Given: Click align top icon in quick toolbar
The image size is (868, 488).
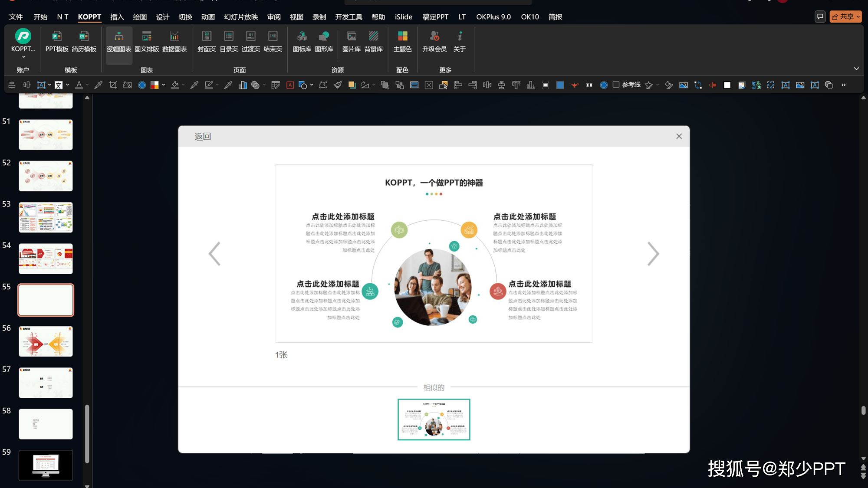Looking at the screenshot, I should coord(516,85).
